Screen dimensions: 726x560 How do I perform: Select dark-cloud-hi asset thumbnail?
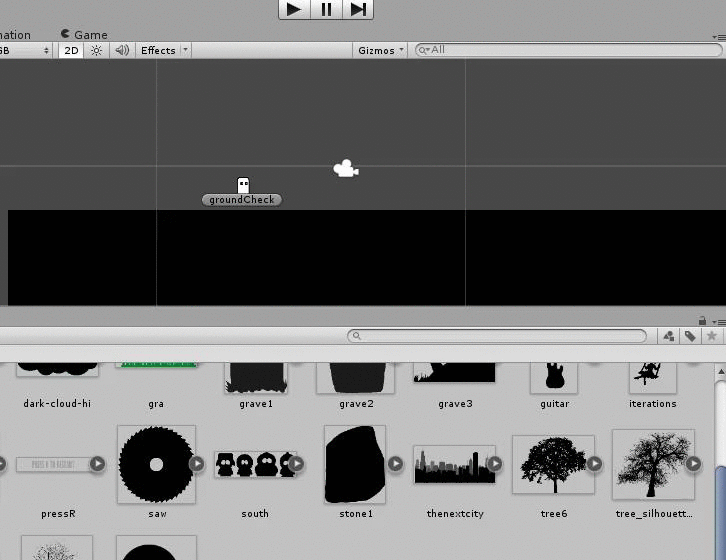[x=57, y=370]
